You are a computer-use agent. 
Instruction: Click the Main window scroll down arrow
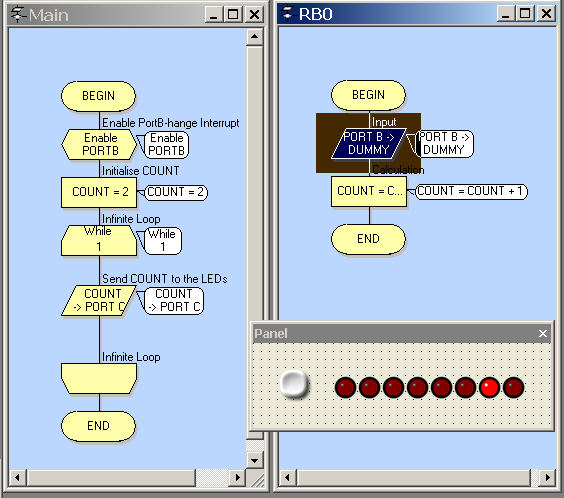click(x=255, y=460)
